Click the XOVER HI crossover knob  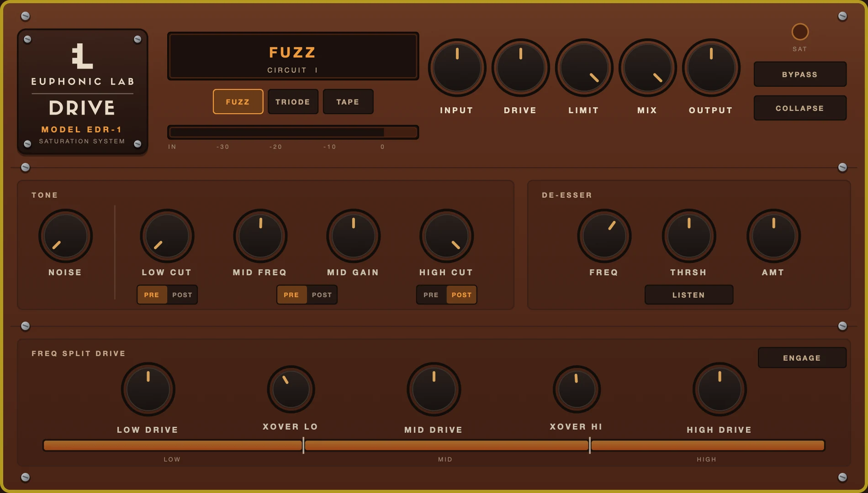[x=577, y=389]
